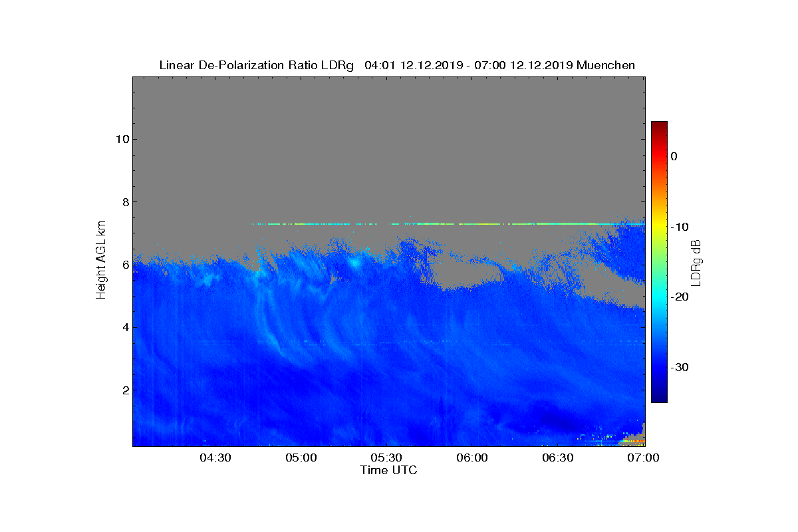Click the 2 km height tick label
798x532 pixels.
click(124, 390)
